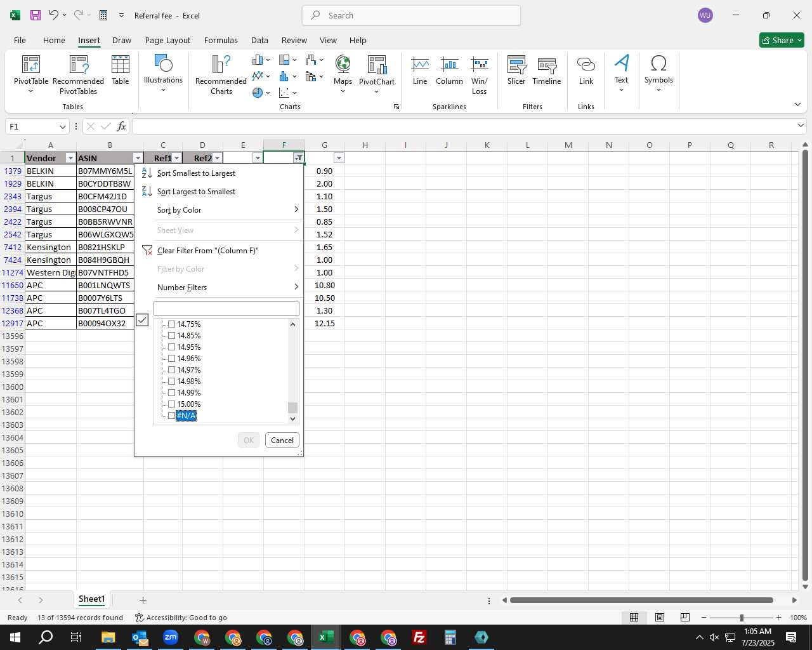Screen dimensions: 812x650
Task: Open Outlook from the taskbar
Action: (140, 637)
